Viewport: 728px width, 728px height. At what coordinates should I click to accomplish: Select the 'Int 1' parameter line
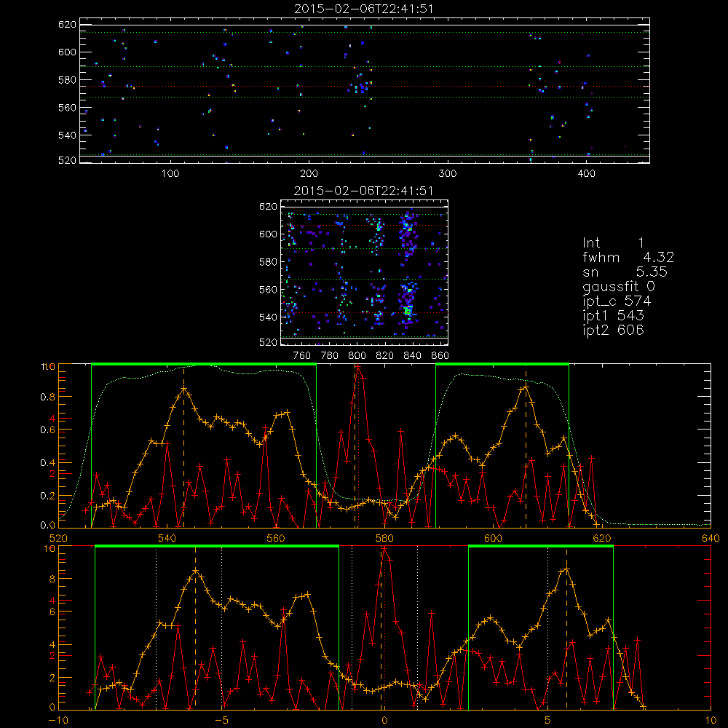pos(613,243)
